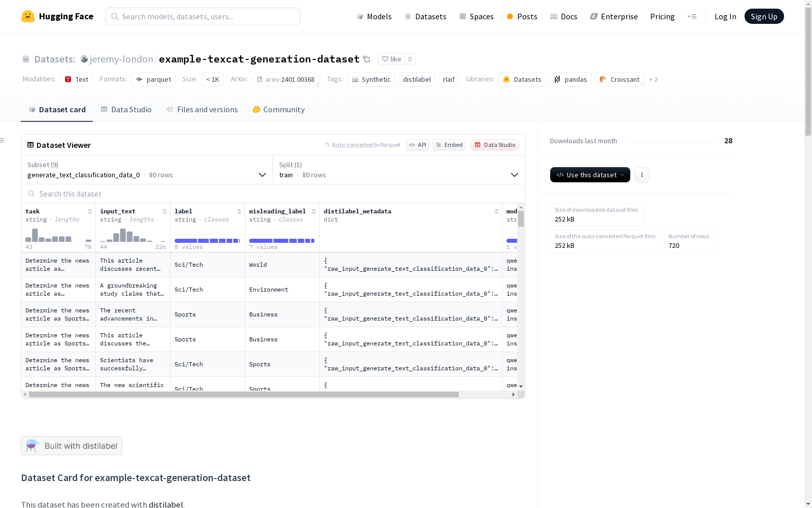Open the left table-of-contents sidebar icon
The width and height of the screenshot is (812, 508).
(3, 140)
